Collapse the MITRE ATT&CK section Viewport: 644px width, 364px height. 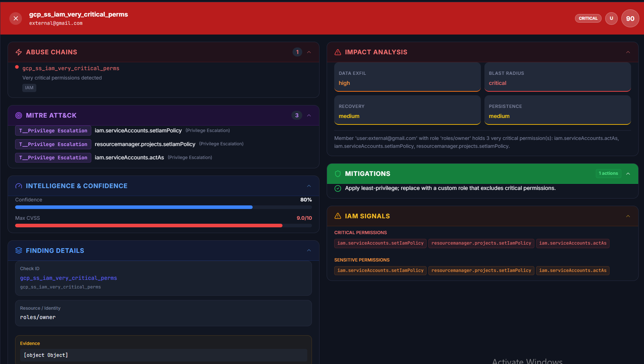(309, 115)
